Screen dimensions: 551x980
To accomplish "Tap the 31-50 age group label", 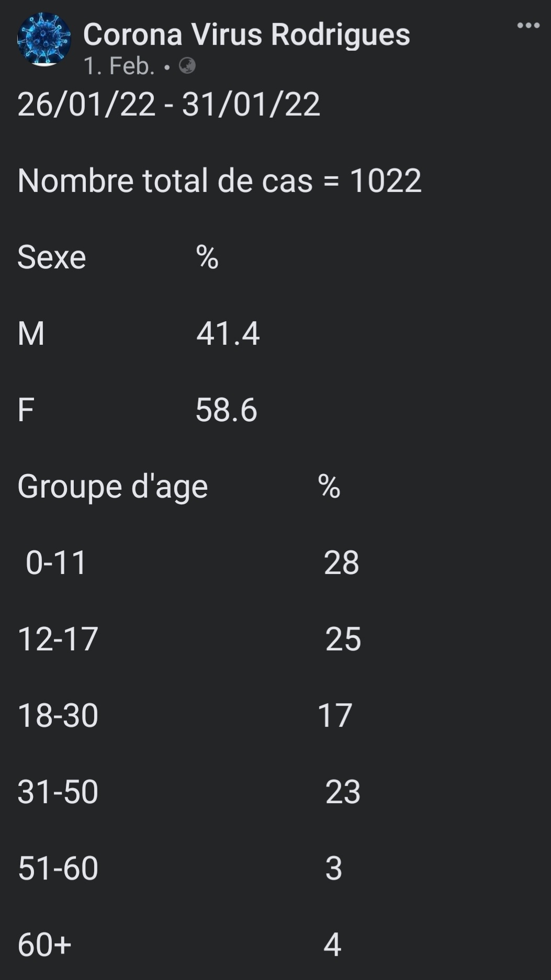I will (x=58, y=792).
